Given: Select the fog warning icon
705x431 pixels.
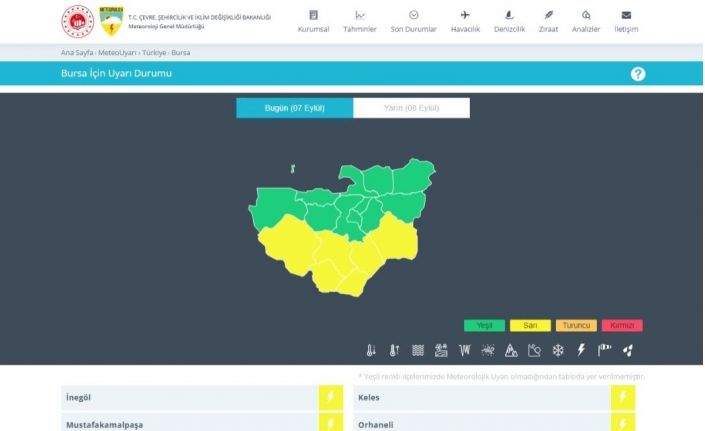Looking at the screenshot, I should pyautogui.click(x=417, y=350).
